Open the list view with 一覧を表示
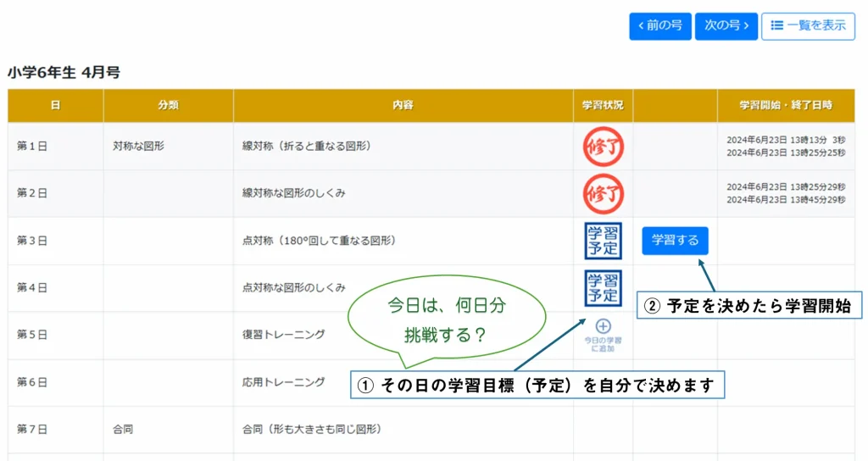This screenshot has height=461, width=868. pyautogui.click(x=808, y=25)
